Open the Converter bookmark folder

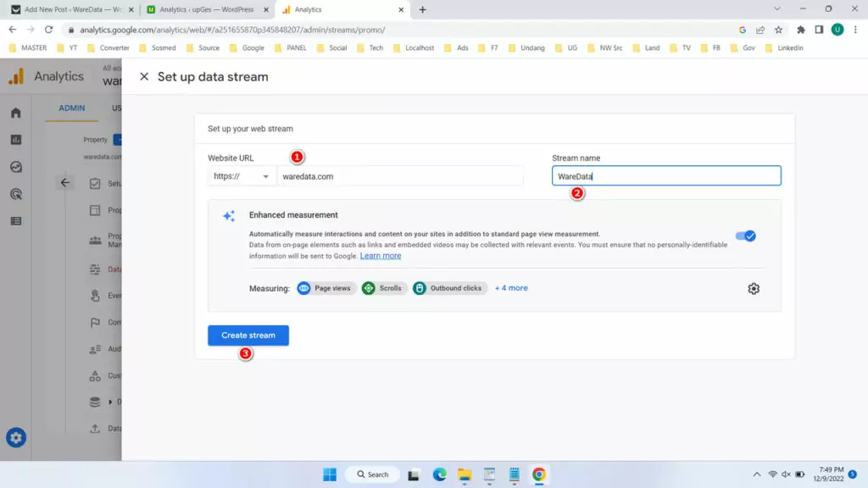pyautogui.click(x=108, y=48)
